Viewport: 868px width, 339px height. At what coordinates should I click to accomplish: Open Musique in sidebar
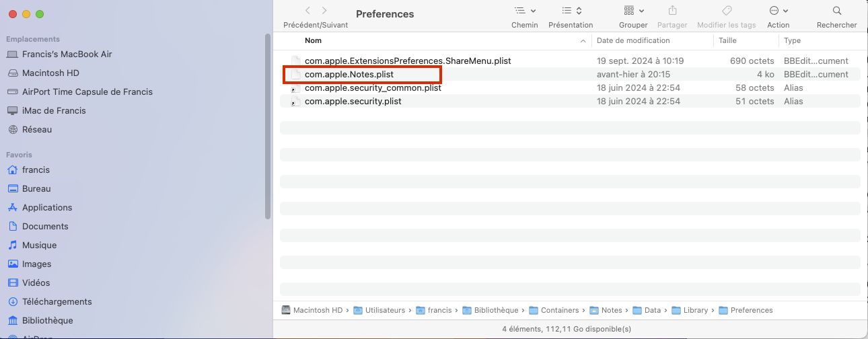point(39,245)
